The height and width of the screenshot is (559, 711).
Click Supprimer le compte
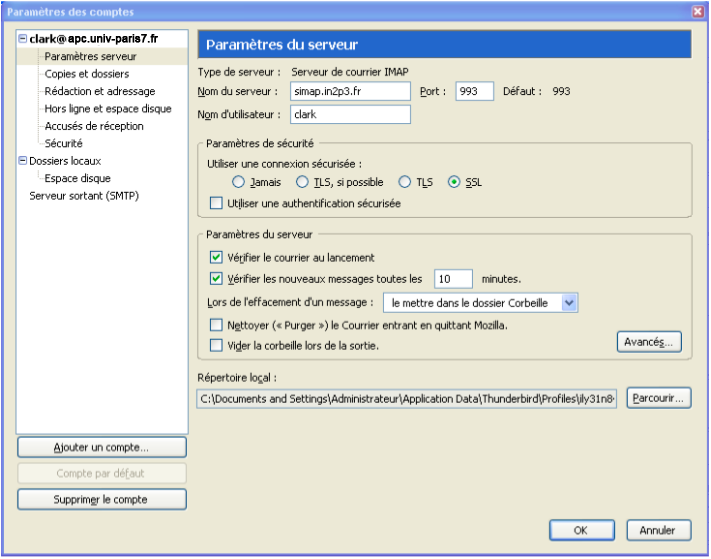coord(102,500)
